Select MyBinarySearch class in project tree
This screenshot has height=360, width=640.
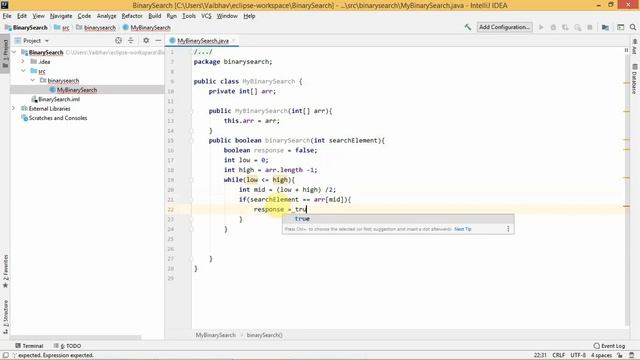(77, 90)
